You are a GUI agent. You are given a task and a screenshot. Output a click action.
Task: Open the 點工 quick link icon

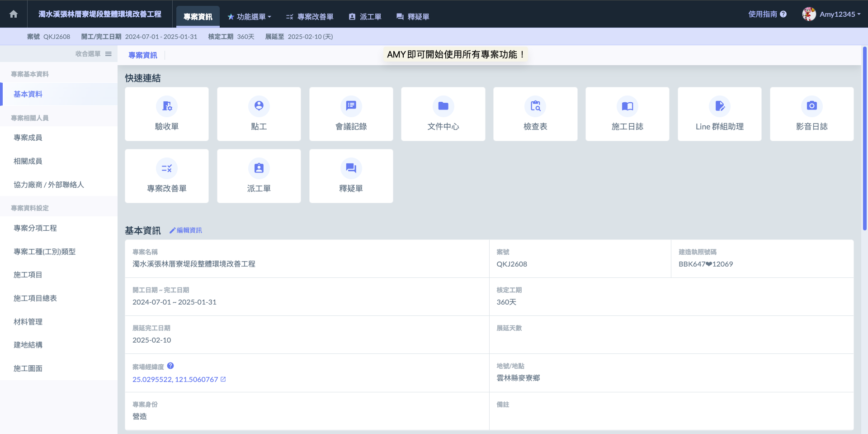point(259,106)
